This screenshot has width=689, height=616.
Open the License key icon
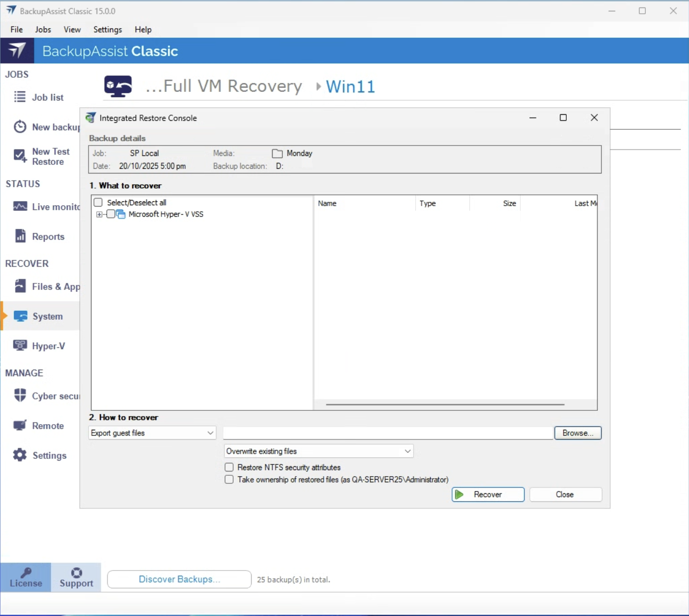[26, 573]
